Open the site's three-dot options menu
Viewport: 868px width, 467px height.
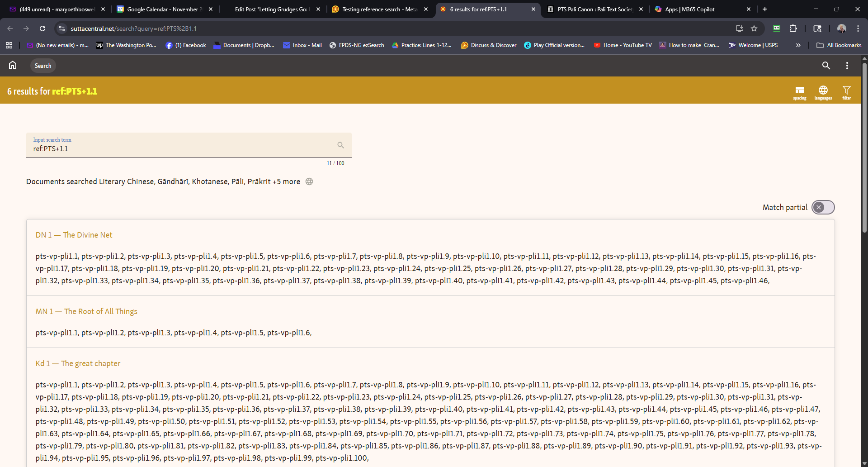coord(847,66)
